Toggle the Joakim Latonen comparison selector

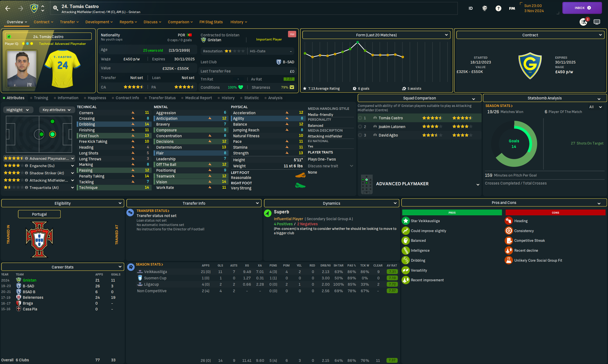(x=360, y=127)
